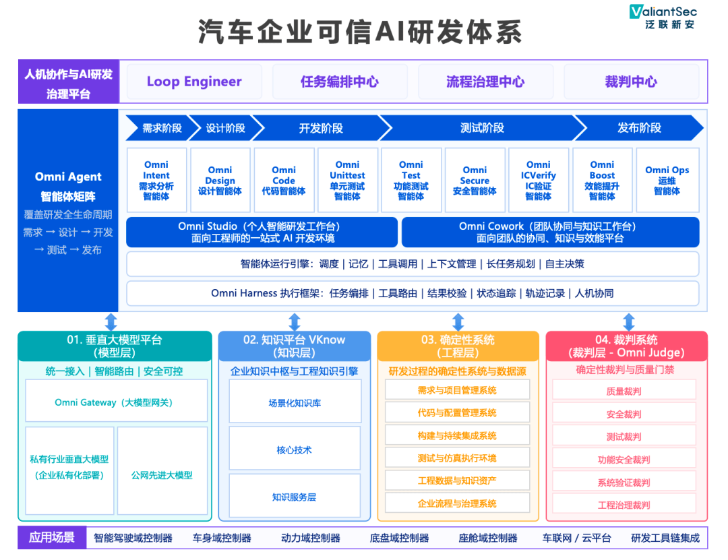This screenshot has height=560, width=728.
Task: Click 动力域控制器 in the scenarios bar
Action: (x=311, y=538)
